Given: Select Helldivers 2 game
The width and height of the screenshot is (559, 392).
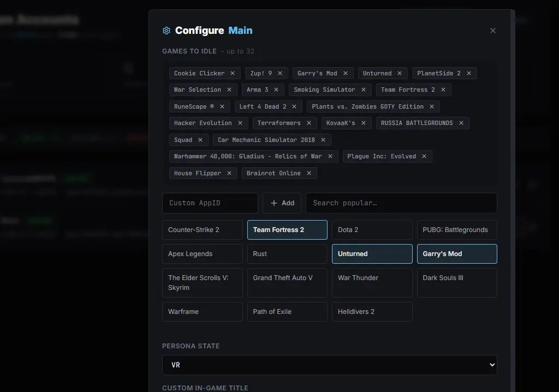Looking at the screenshot, I should 372,312.
